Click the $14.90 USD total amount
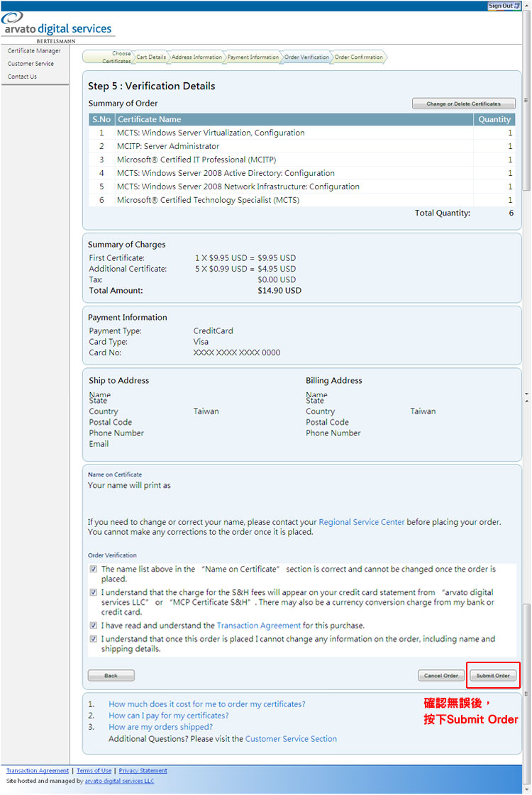 pyautogui.click(x=279, y=291)
